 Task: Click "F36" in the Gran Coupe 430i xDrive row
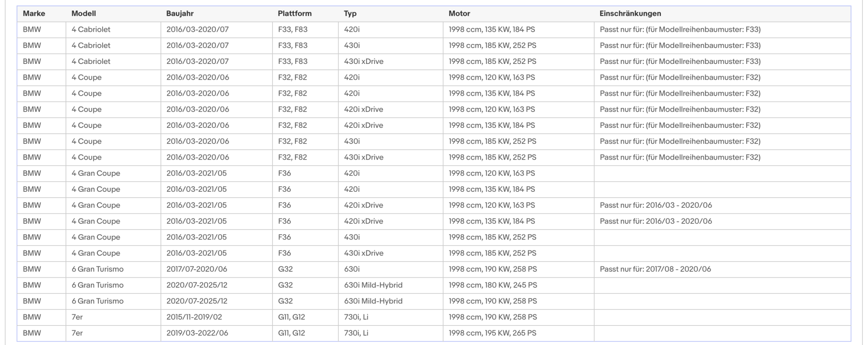pyautogui.click(x=284, y=253)
